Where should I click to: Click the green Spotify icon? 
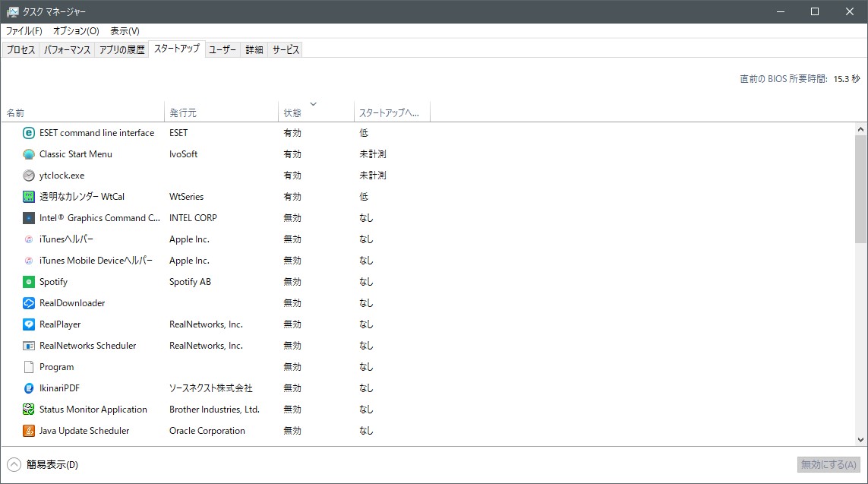pyautogui.click(x=29, y=282)
